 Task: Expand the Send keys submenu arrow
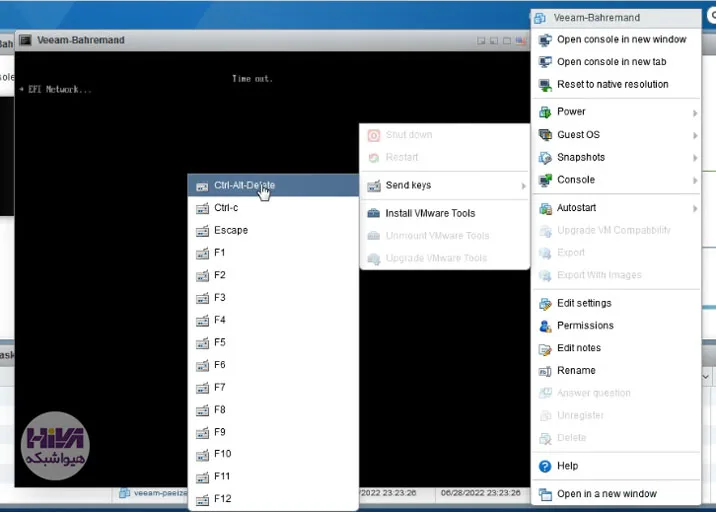coord(523,186)
